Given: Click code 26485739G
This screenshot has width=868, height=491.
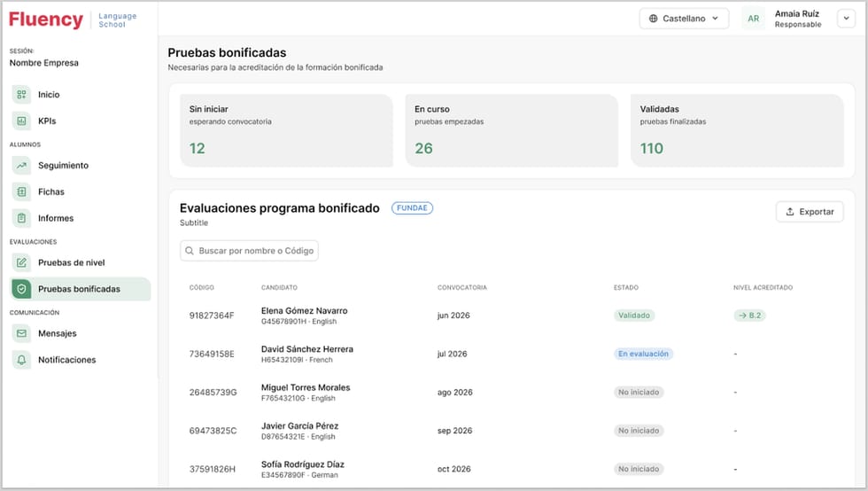Looking at the screenshot, I should pyautogui.click(x=213, y=392).
